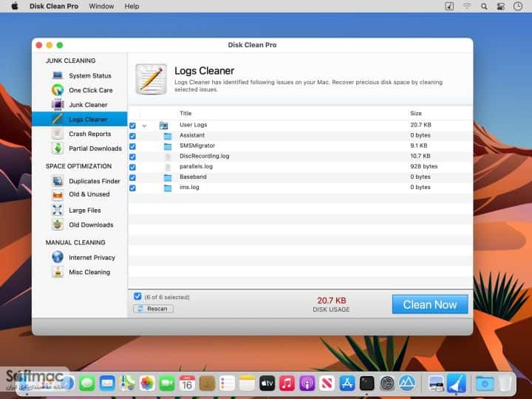Viewport: 532px width, 399px height.
Task: Open System Preferences in the Dock
Action: (x=387, y=383)
